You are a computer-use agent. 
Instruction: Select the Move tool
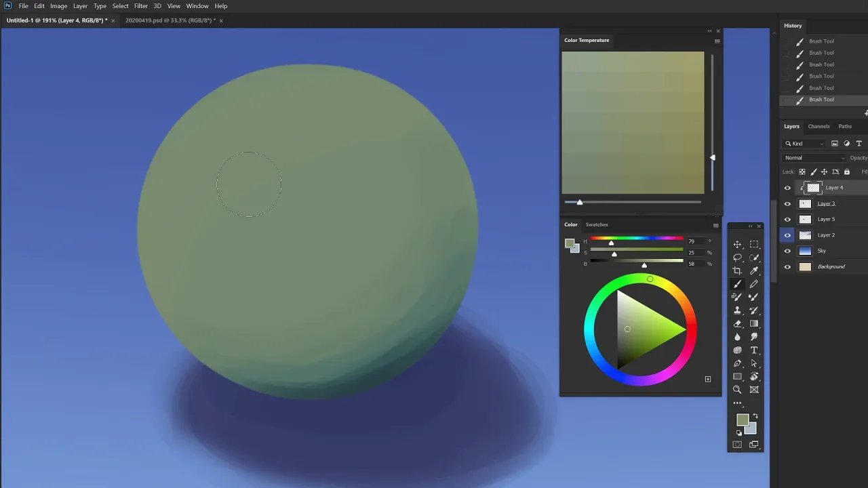click(x=737, y=244)
